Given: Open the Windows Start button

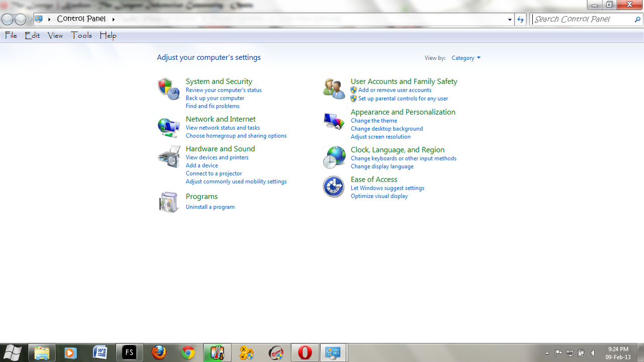Looking at the screenshot, I should (13, 353).
